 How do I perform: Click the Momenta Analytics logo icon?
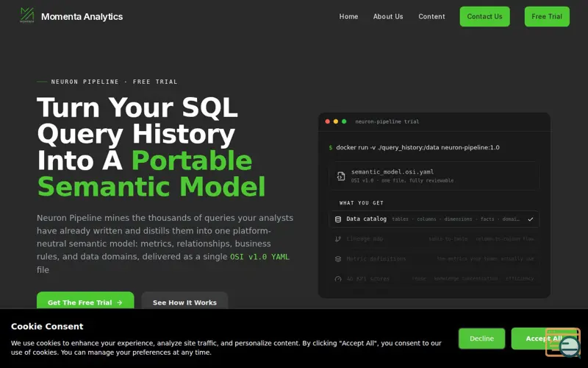coord(27,15)
